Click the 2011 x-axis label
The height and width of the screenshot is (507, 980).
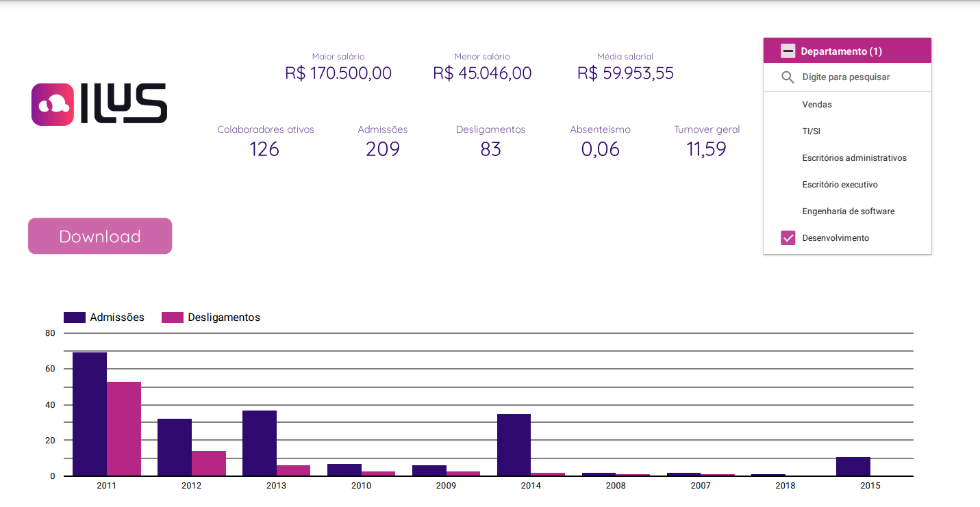point(106,486)
